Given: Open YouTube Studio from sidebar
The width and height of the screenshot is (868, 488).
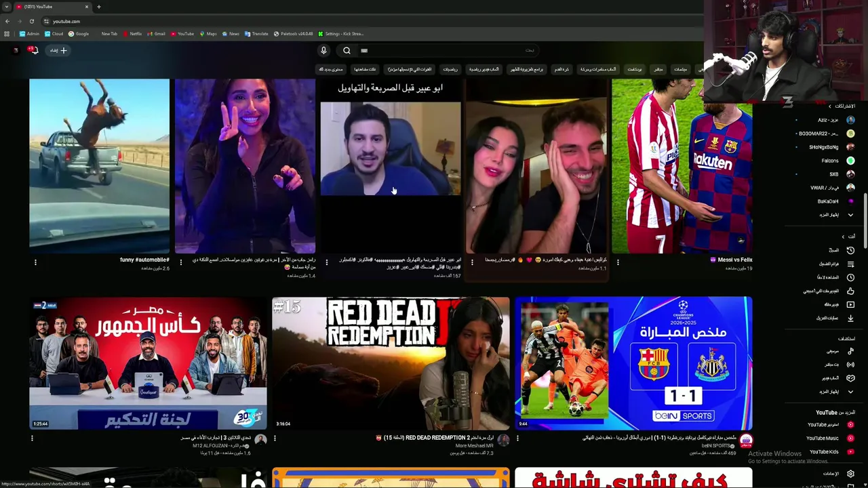Looking at the screenshot, I should click(831, 425).
